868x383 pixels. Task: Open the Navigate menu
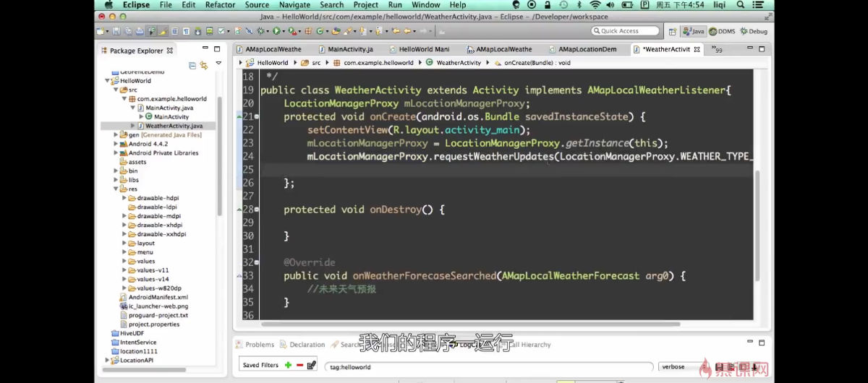coord(294,5)
